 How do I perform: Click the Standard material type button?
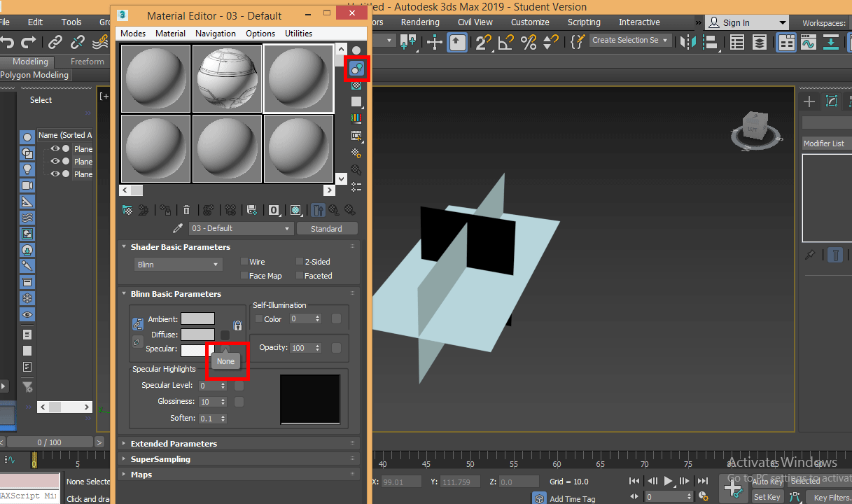coord(326,229)
